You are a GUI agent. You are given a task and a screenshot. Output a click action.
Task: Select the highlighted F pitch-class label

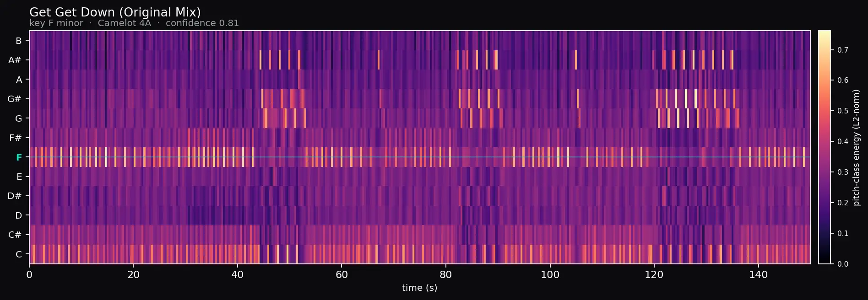coord(19,157)
